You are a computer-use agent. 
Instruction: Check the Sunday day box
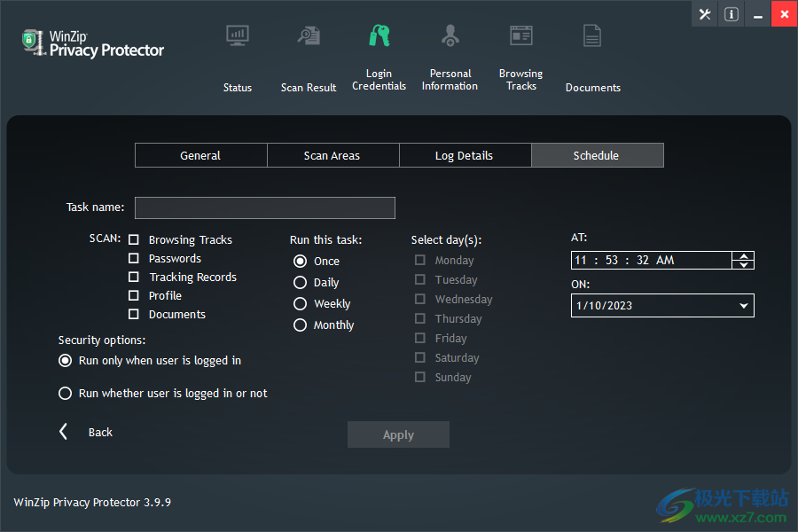tap(420, 377)
